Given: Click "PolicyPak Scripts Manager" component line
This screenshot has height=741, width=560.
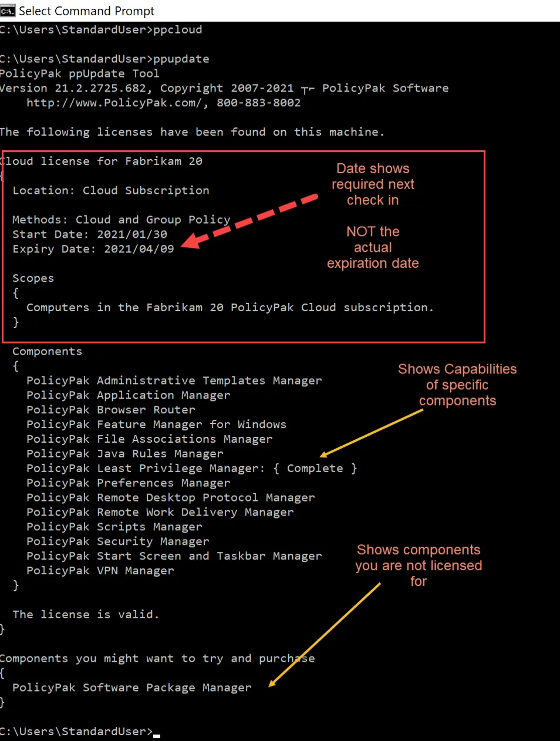Looking at the screenshot, I should tap(114, 527).
